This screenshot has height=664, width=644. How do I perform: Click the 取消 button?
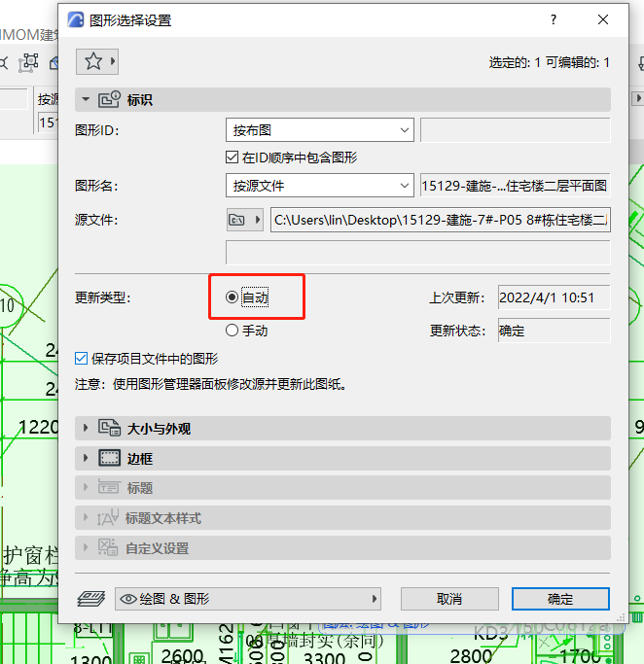click(449, 599)
